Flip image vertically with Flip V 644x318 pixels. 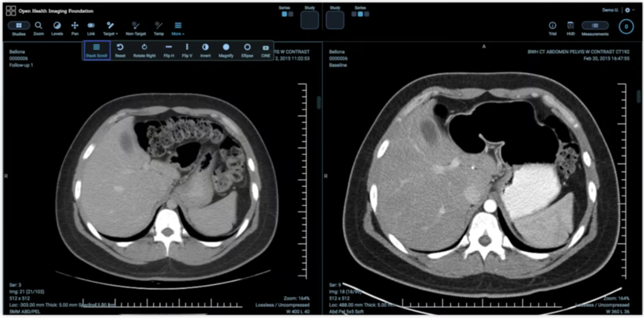(187, 50)
